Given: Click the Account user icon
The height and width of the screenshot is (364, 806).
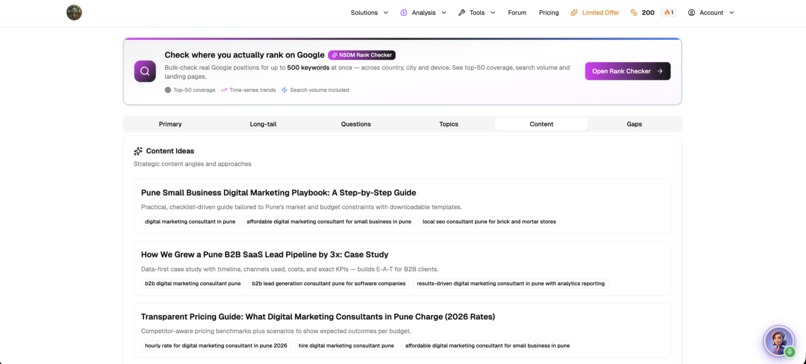Looking at the screenshot, I should pos(691,13).
